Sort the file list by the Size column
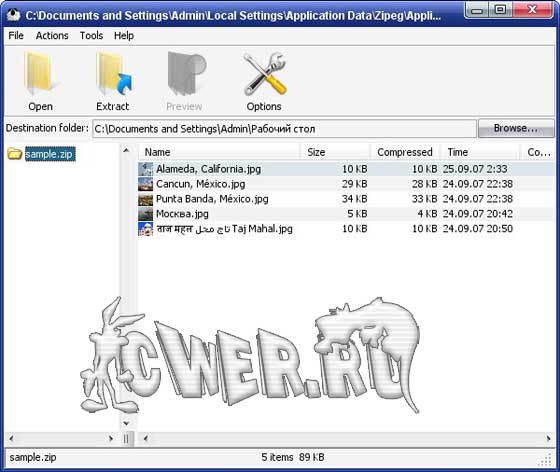The image size is (560, 472). (x=335, y=152)
